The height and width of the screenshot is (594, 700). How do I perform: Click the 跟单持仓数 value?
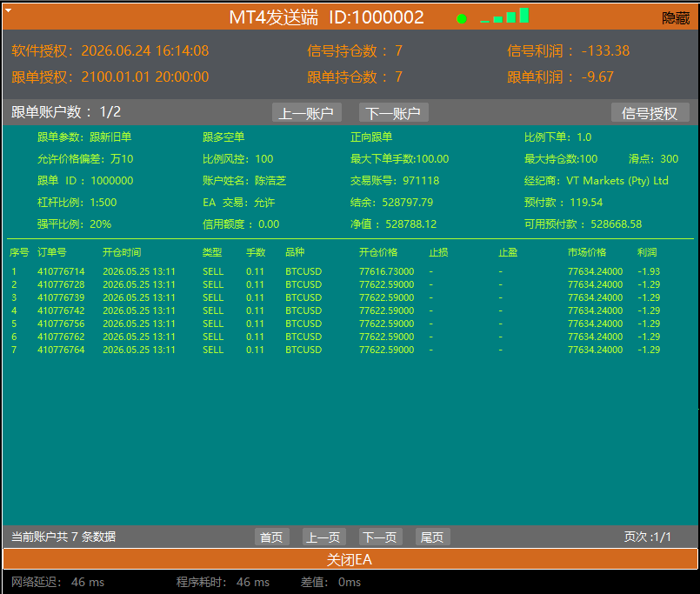click(x=398, y=77)
